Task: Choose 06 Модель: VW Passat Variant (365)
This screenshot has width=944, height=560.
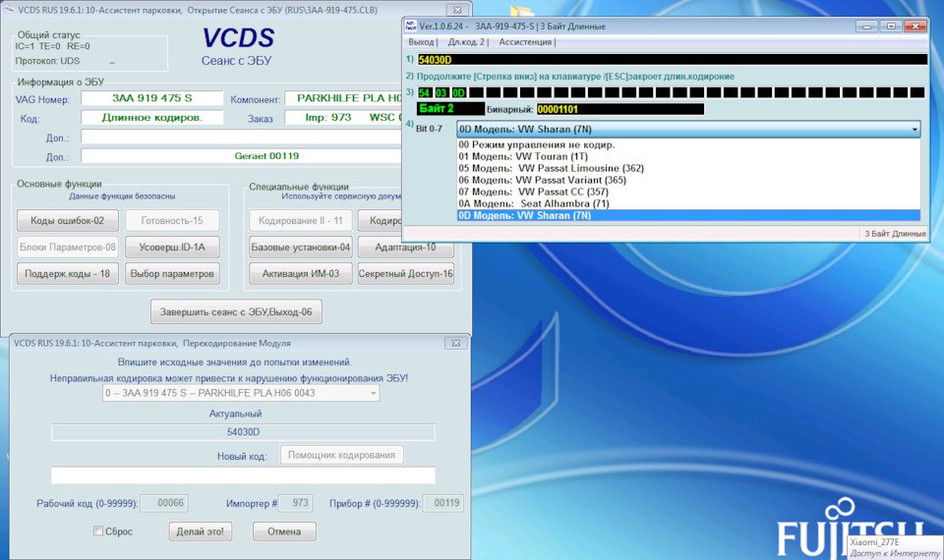Action: (x=688, y=180)
